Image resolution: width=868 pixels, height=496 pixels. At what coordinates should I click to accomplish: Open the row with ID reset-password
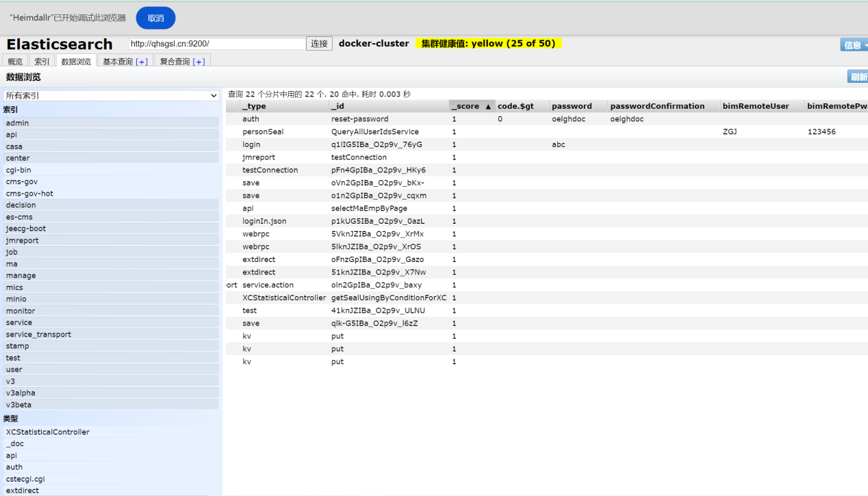point(547,119)
